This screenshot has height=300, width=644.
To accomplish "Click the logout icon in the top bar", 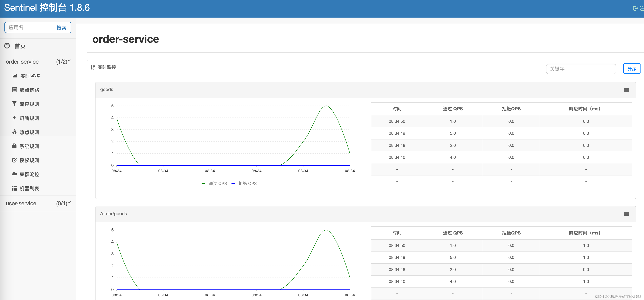I will 635,8.
